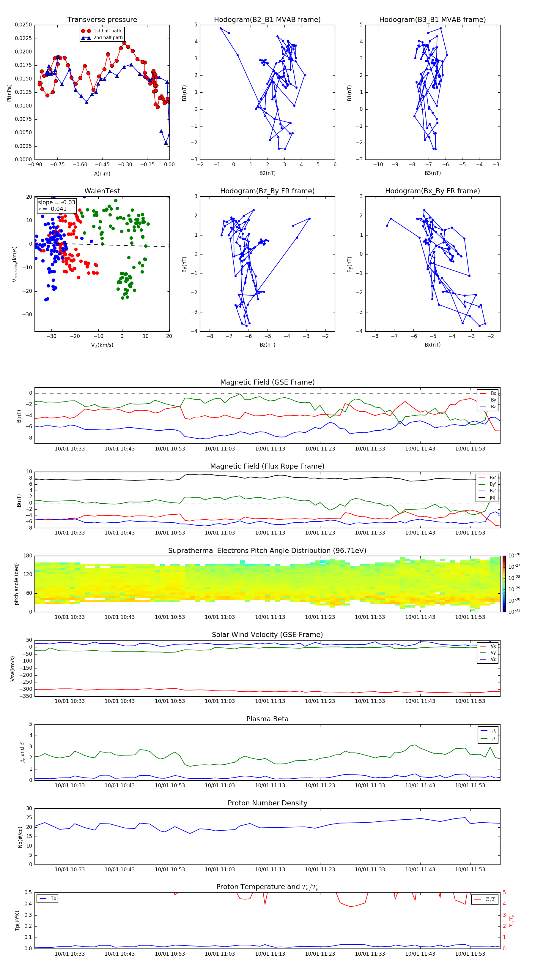Click the 'By' entry in GSE legend
The image size is (535, 980).
coord(488,400)
